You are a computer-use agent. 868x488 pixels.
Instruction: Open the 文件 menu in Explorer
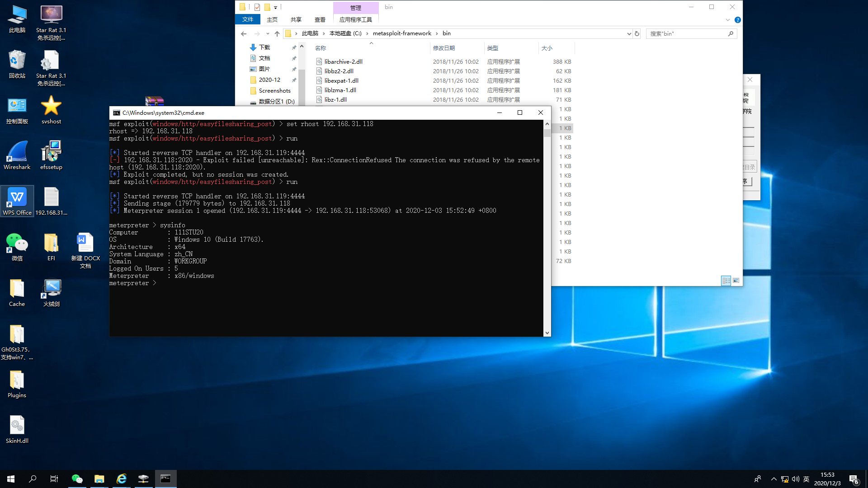coord(248,19)
